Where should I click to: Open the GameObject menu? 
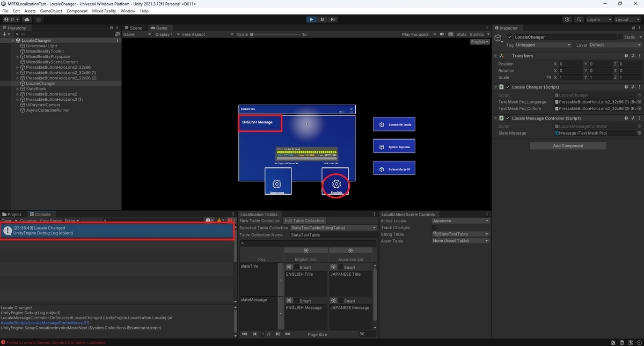[x=51, y=10]
